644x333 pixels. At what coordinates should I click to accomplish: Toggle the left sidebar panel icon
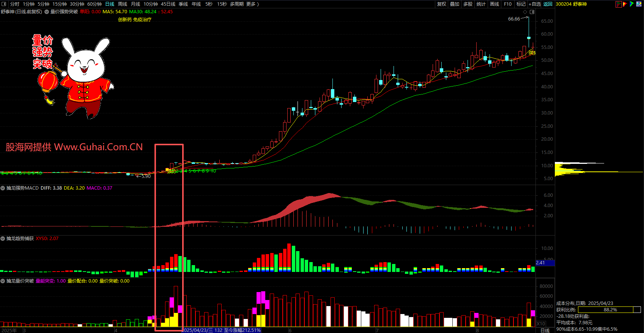(4, 4)
